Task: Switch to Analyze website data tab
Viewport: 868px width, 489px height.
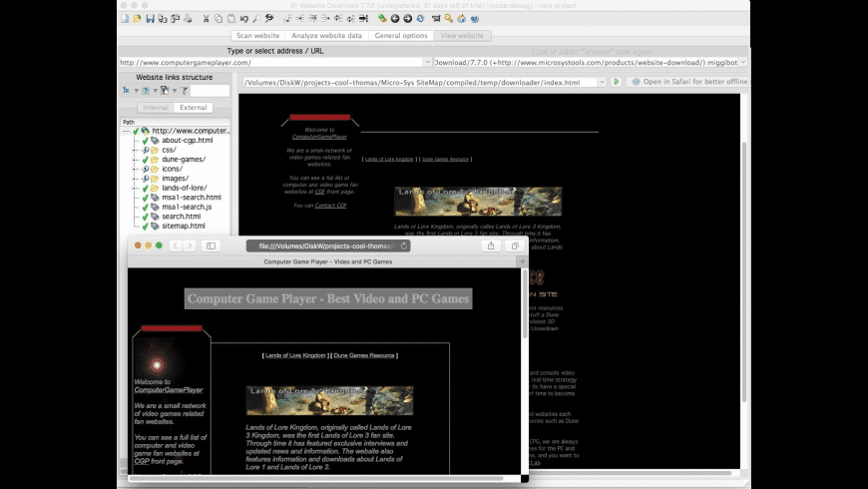Action: 327,35
